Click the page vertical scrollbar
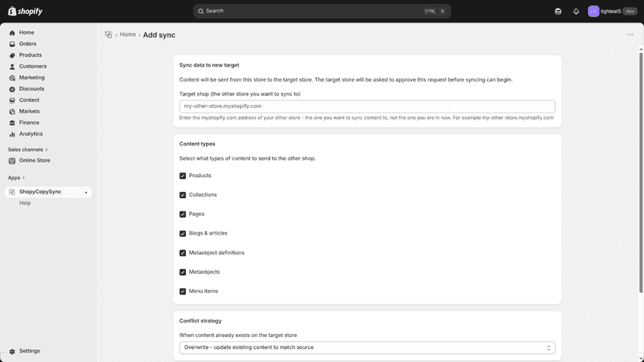The width and height of the screenshot is (644, 362). [x=641, y=172]
